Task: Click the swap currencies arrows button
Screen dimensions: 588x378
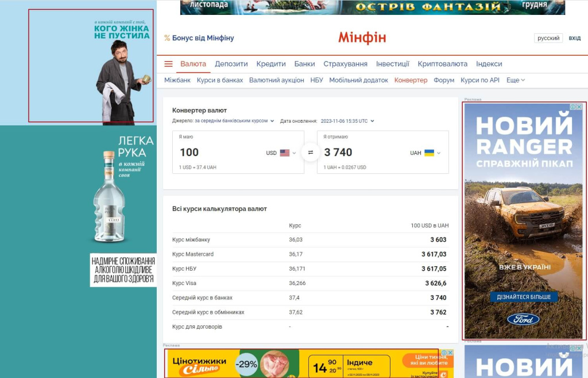Action: click(311, 153)
